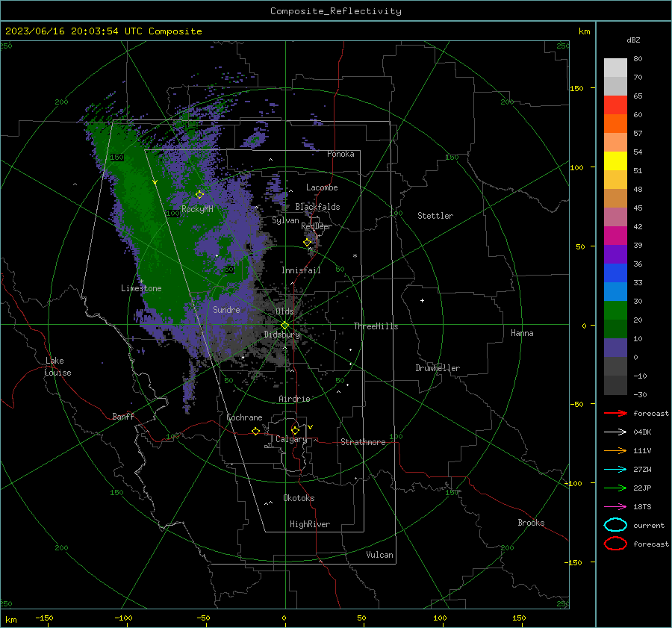Click the 150 tick on the right axis
Viewport: 672px width, 628px height.
(x=576, y=88)
